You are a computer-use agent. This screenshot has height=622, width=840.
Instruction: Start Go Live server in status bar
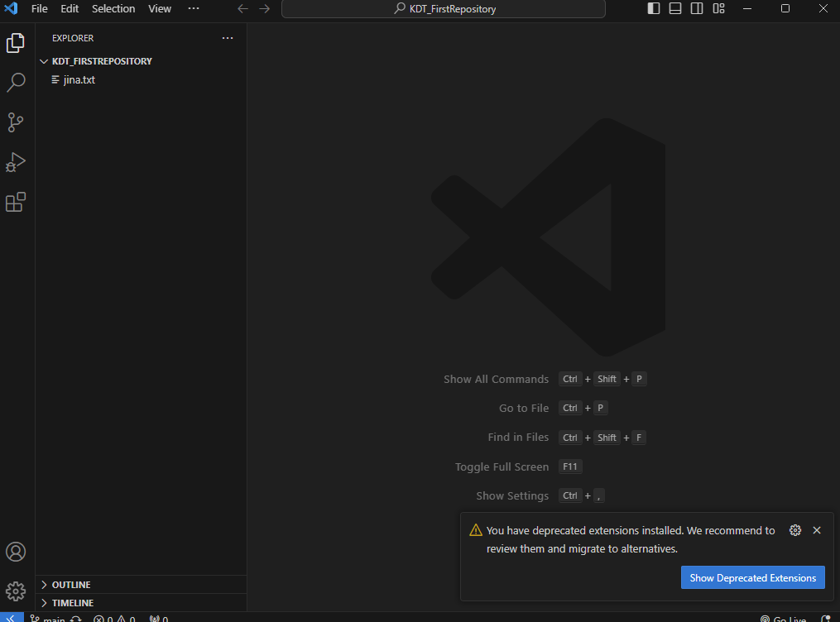click(783, 618)
